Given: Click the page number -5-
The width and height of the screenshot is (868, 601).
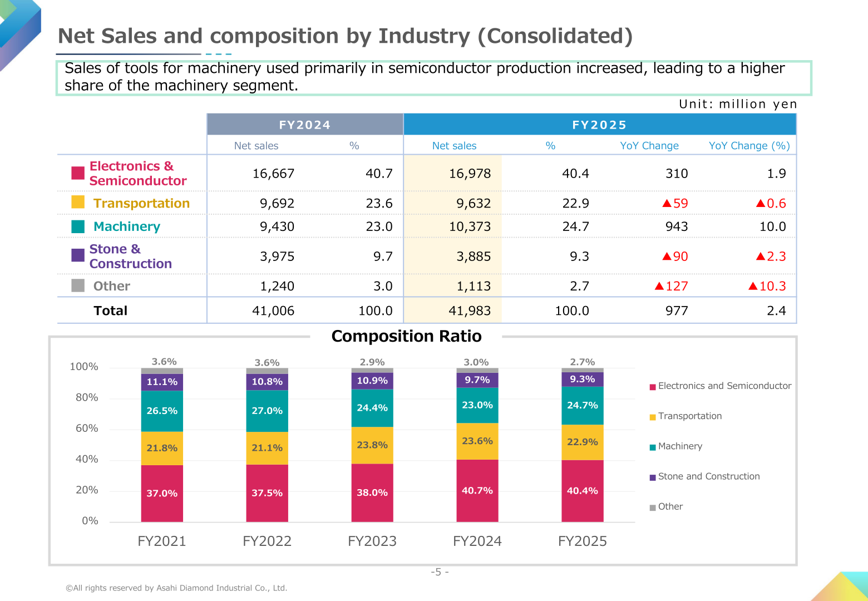Looking at the screenshot, I should point(440,572).
